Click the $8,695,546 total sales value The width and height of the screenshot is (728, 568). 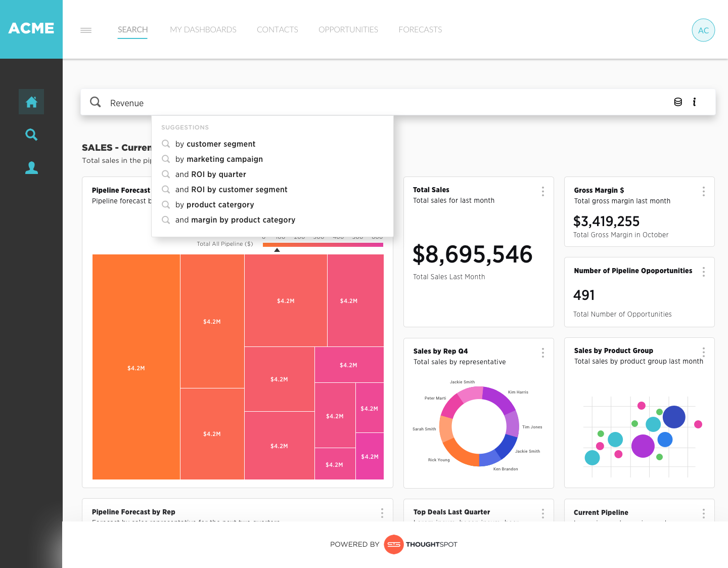click(x=473, y=254)
